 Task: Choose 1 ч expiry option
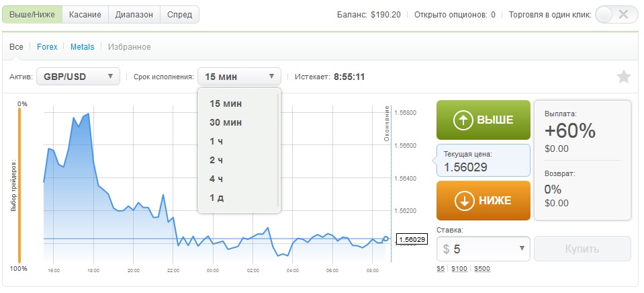(x=216, y=141)
